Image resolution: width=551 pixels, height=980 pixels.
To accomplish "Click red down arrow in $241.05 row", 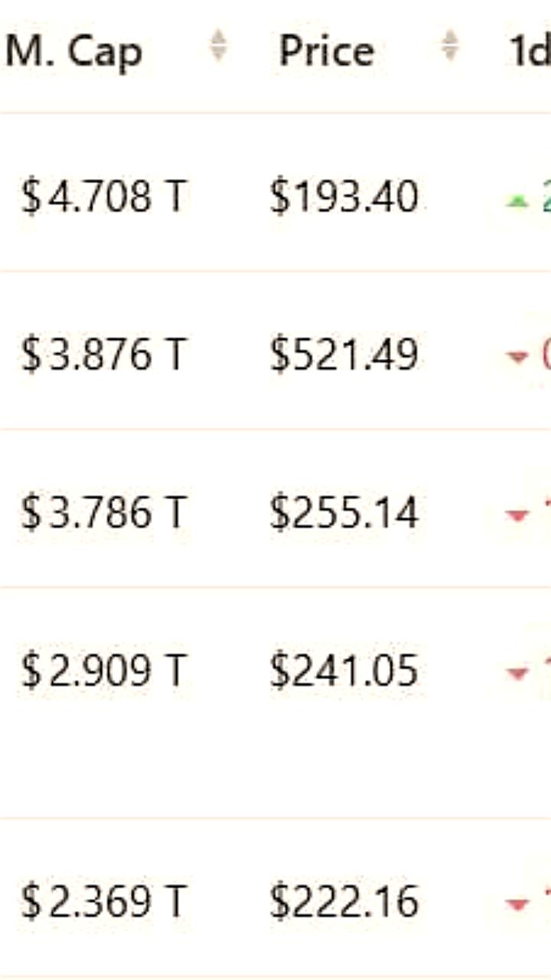I will [518, 674].
